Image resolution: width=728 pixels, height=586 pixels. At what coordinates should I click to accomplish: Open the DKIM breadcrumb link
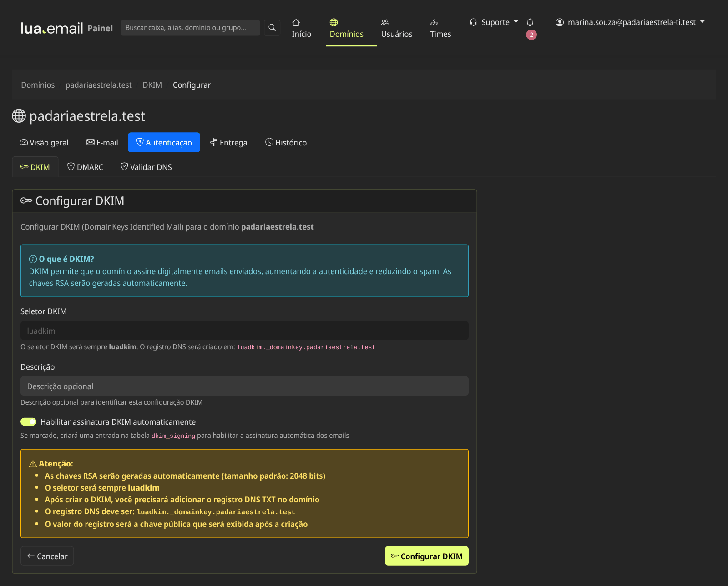click(x=152, y=85)
